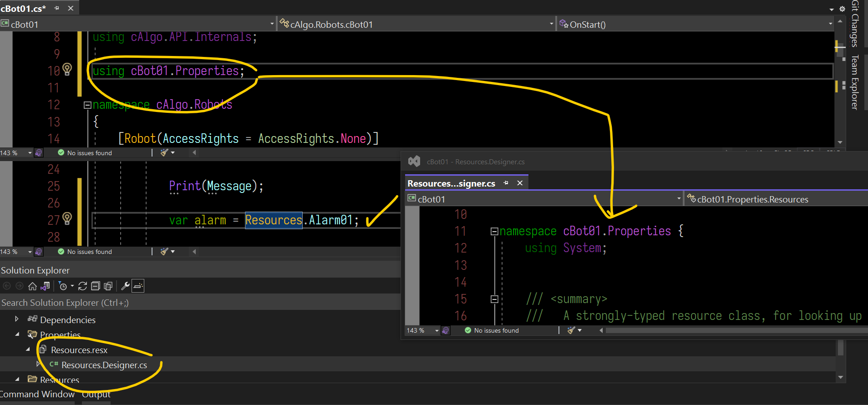868x405 pixels.
Task: Open the Team Explorer side tab
Action: (x=855, y=82)
